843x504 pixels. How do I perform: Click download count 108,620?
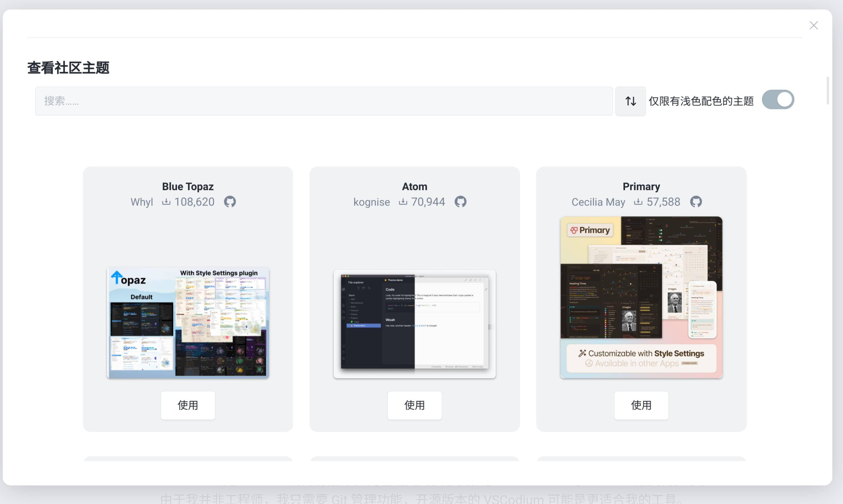pos(194,202)
